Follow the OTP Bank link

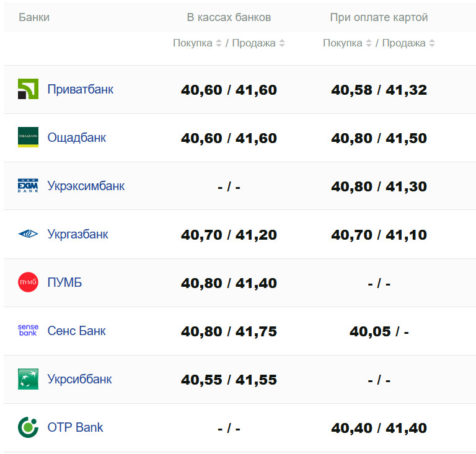pos(76,427)
